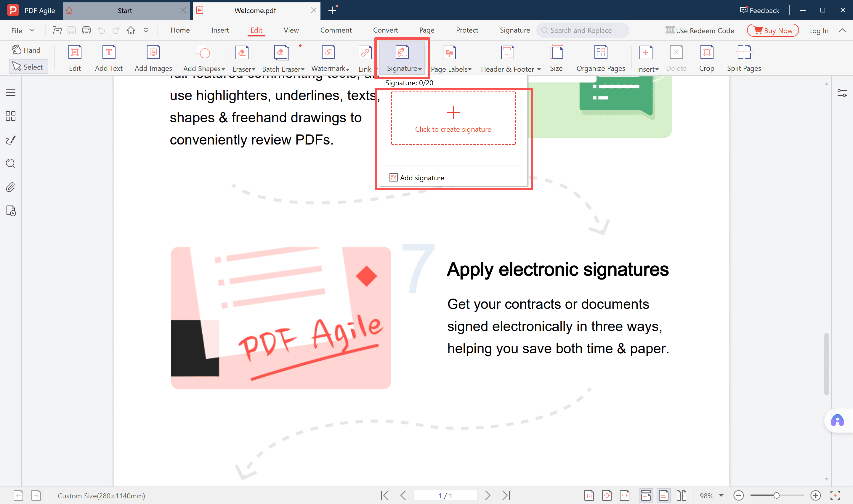The height and width of the screenshot is (504, 853).
Task: Switch to the Insert ribbon tab
Action: pos(220,30)
